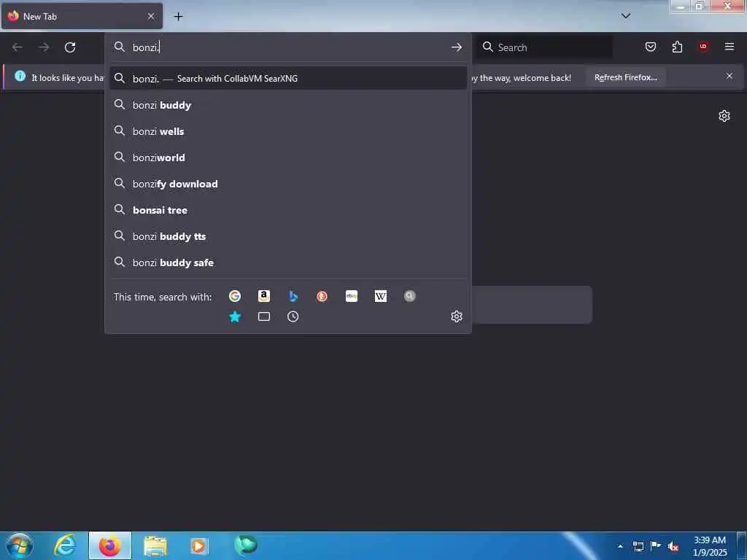Image resolution: width=747 pixels, height=560 pixels.
Task: Click the forward navigation arrow
Action: tap(44, 47)
